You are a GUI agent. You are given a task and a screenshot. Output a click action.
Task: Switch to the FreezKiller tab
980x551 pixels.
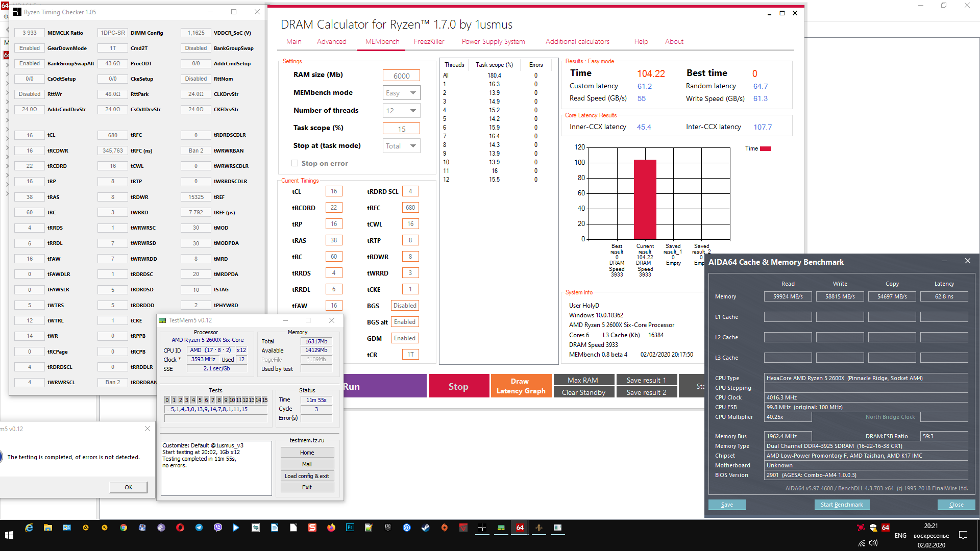pos(429,41)
